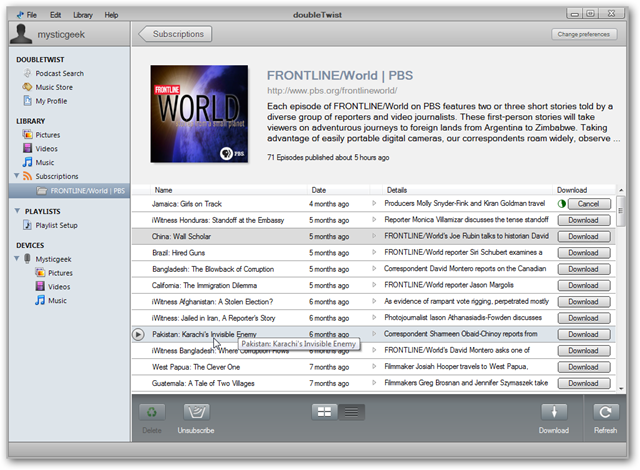Expand details for Bangladesh: Blowback of Corruption
This screenshot has height=470, width=640.
[x=374, y=268]
